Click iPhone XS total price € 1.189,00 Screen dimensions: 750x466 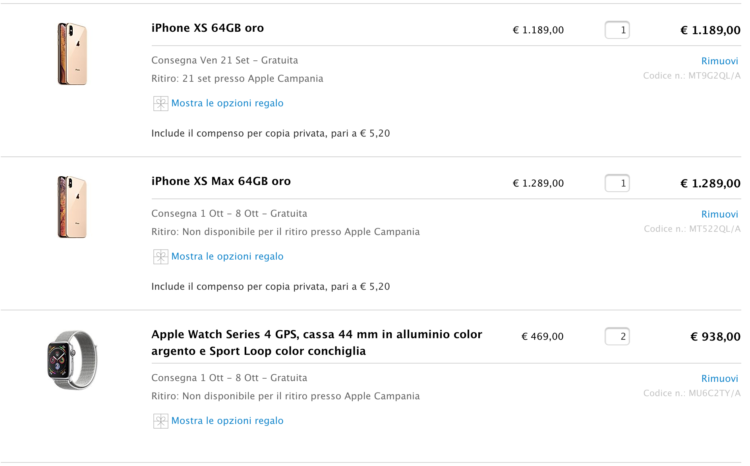tap(709, 30)
